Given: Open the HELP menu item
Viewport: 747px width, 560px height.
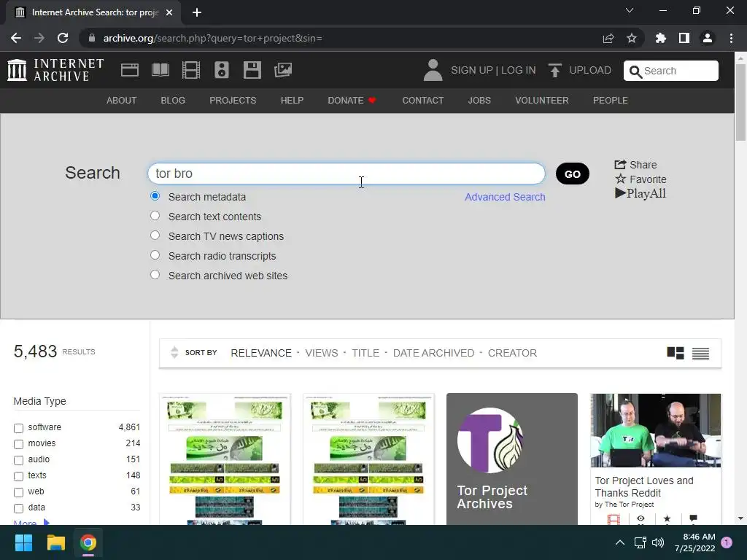Looking at the screenshot, I should [x=292, y=101].
